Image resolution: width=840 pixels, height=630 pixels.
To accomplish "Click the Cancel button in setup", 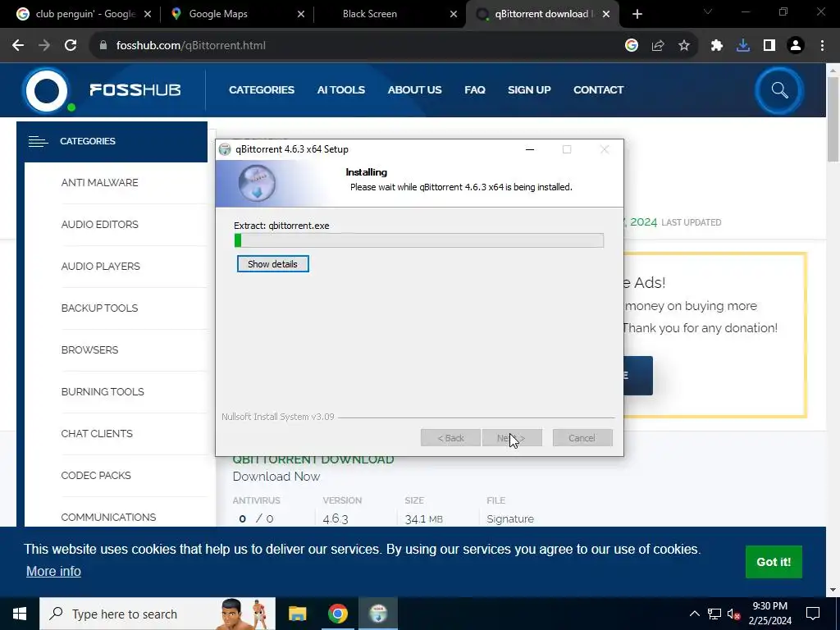I will click(582, 438).
